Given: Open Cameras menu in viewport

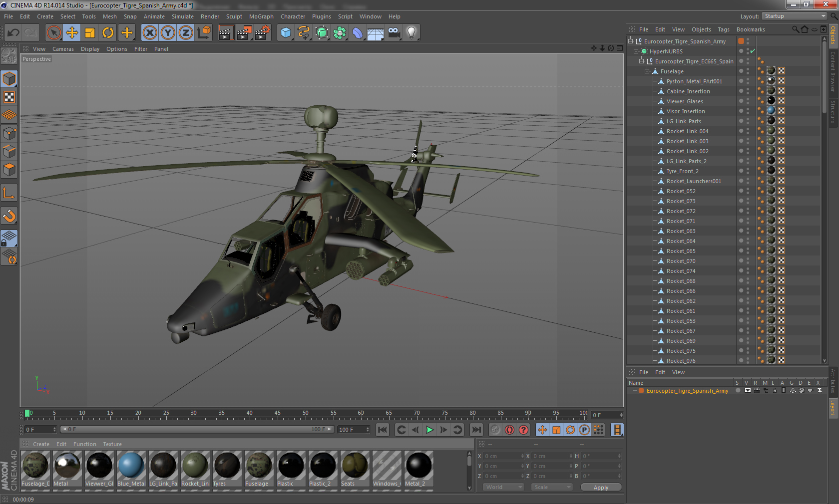Looking at the screenshot, I should [x=63, y=49].
